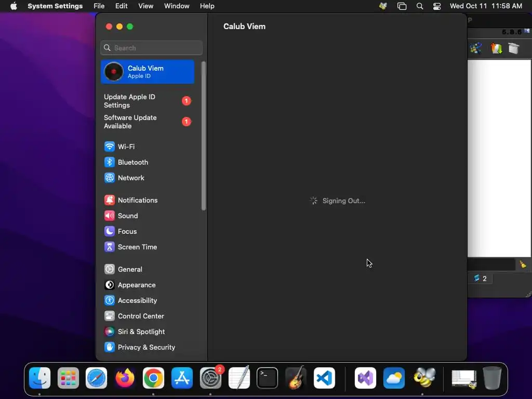Open Stage Manager menu bar icon
The width and height of the screenshot is (532, 399).
[402, 6]
